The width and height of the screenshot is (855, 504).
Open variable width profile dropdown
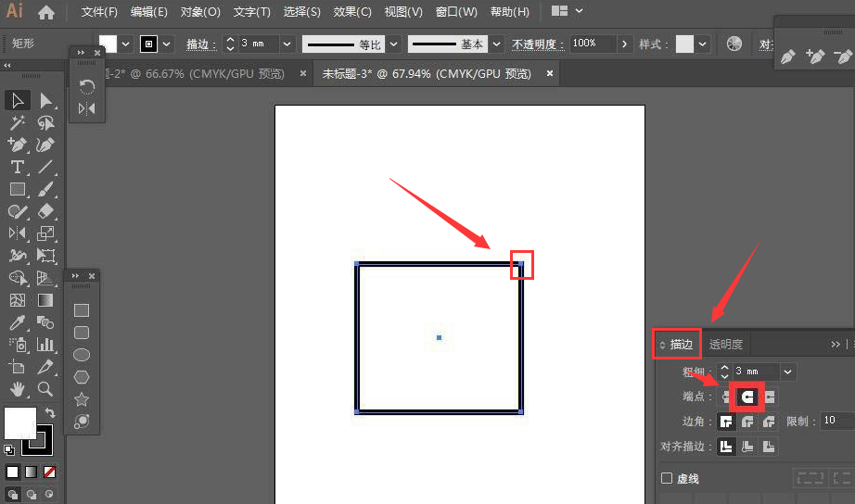click(393, 44)
